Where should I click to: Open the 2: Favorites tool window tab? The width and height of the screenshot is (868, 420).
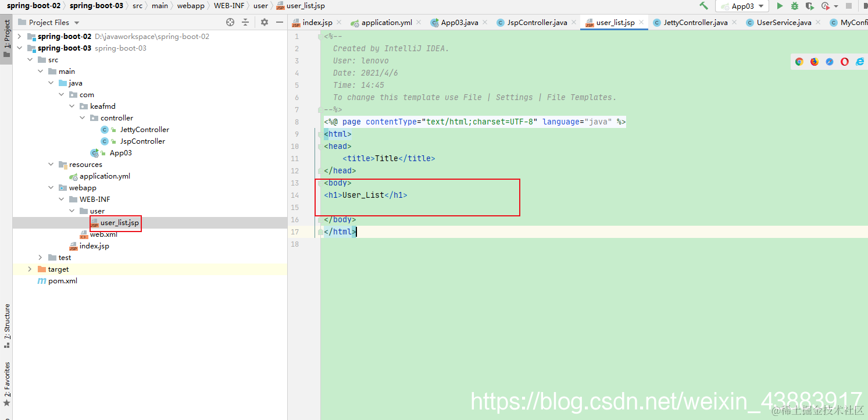pyautogui.click(x=6, y=383)
